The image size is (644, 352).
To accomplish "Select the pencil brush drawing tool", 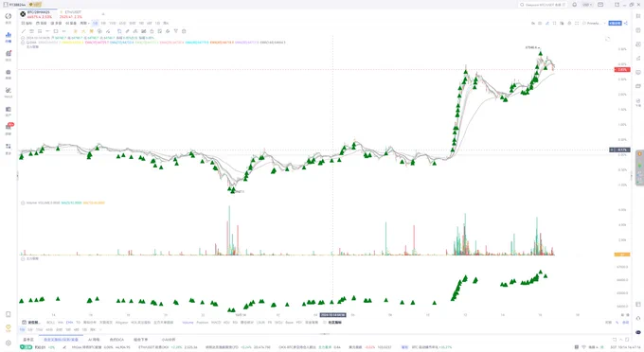I will [x=127, y=31].
